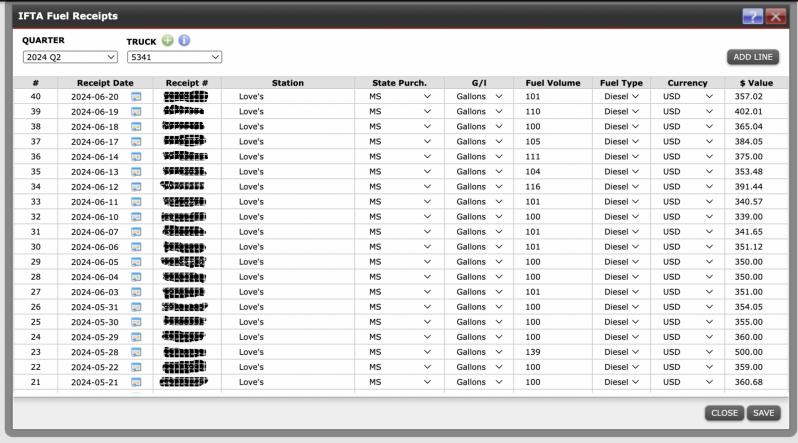Click the Receipt Date column header
The width and height of the screenshot is (798, 443).
(105, 82)
